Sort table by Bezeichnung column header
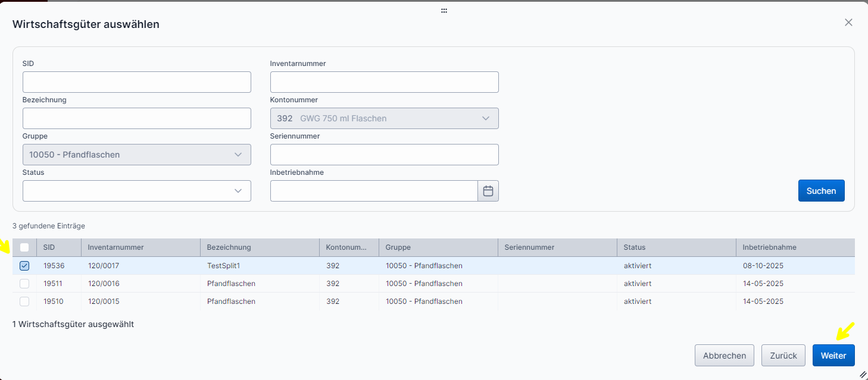 [x=229, y=247]
